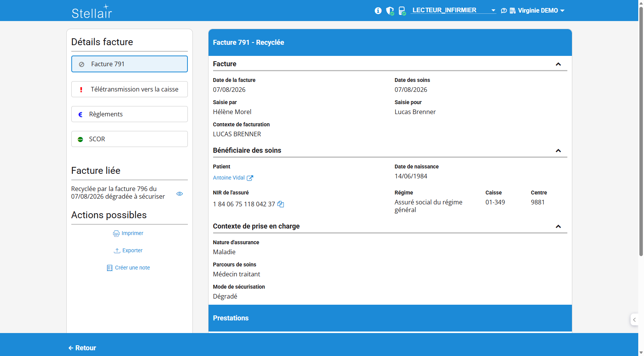Open the Virginie DEMO user menu
This screenshot has height=356, width=644.
541,11
